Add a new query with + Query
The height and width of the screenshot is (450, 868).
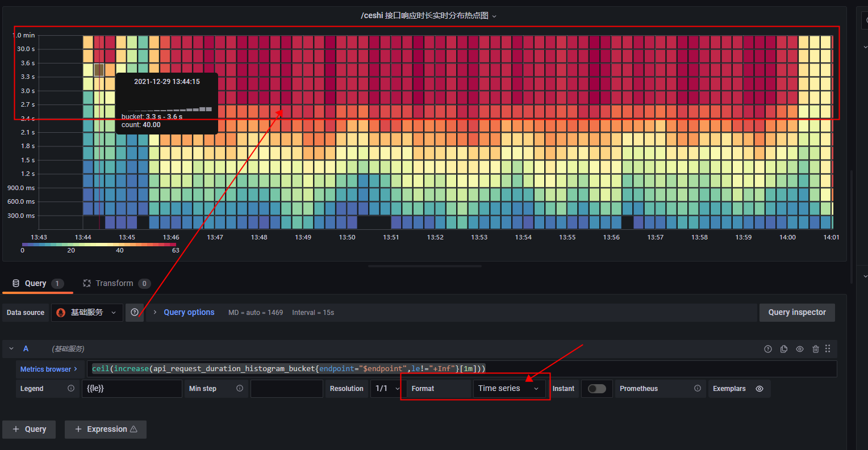pos(28,430)
